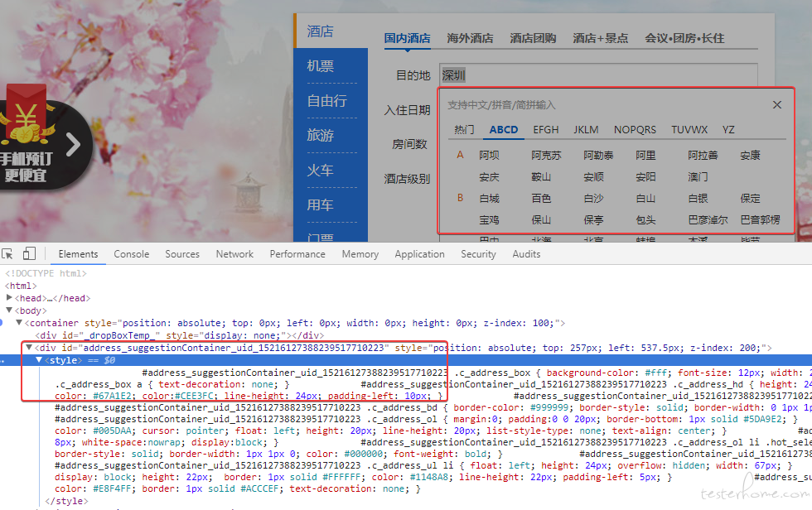This screenshot has height=510, width=812.
Task: Collapse the style element node
Action: point(39,360)
